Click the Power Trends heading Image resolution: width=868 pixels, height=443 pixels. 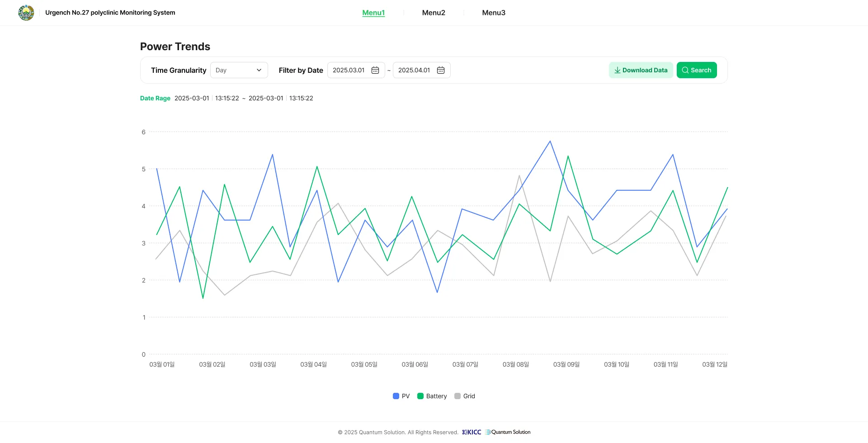coord(175,47)
